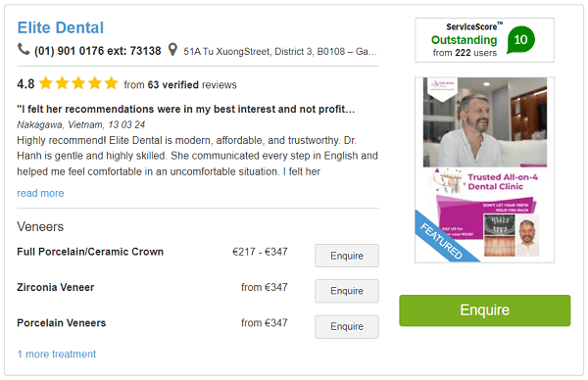The width and height of the screenshot is (588, 380).
Task: Click the map pin location icon
Action: [172, 50]
